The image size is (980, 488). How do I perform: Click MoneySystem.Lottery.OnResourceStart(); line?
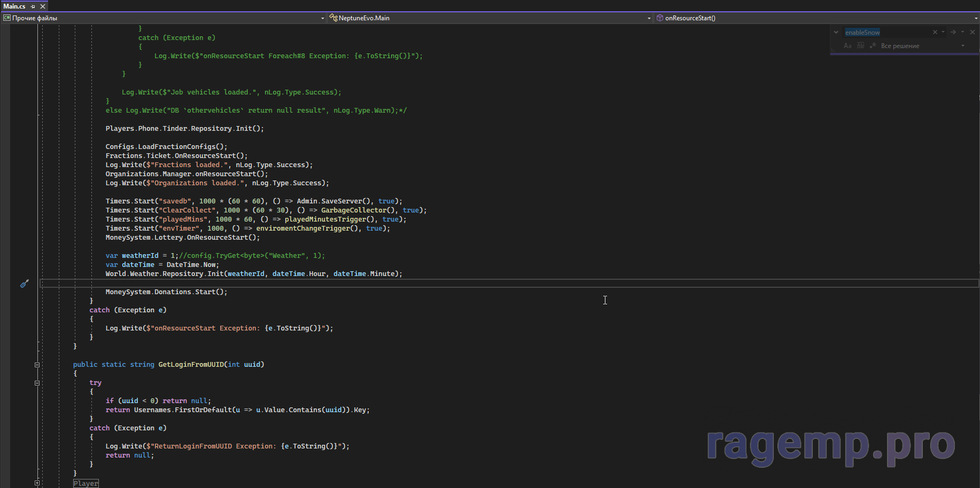pyautogui.click(x=183, y=238)
